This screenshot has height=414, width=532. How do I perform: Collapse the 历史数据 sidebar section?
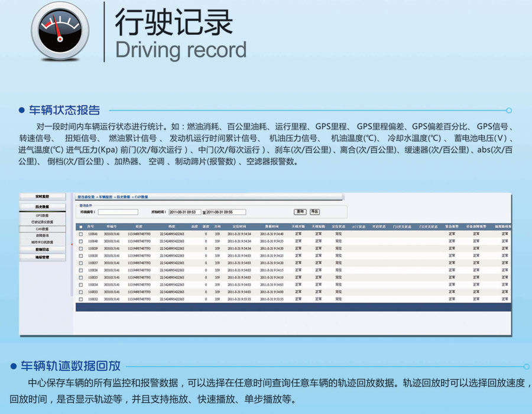point(43,206)
